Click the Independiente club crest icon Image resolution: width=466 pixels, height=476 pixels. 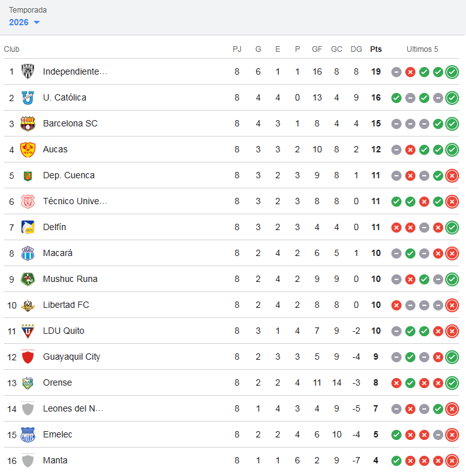click(x=28, y=71)
